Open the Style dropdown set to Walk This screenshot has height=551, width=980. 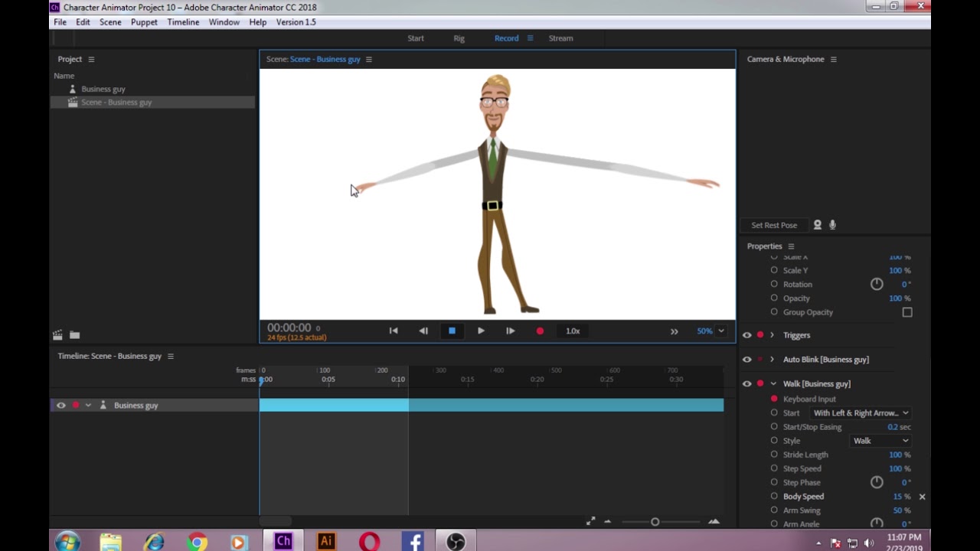click(880, 441)
